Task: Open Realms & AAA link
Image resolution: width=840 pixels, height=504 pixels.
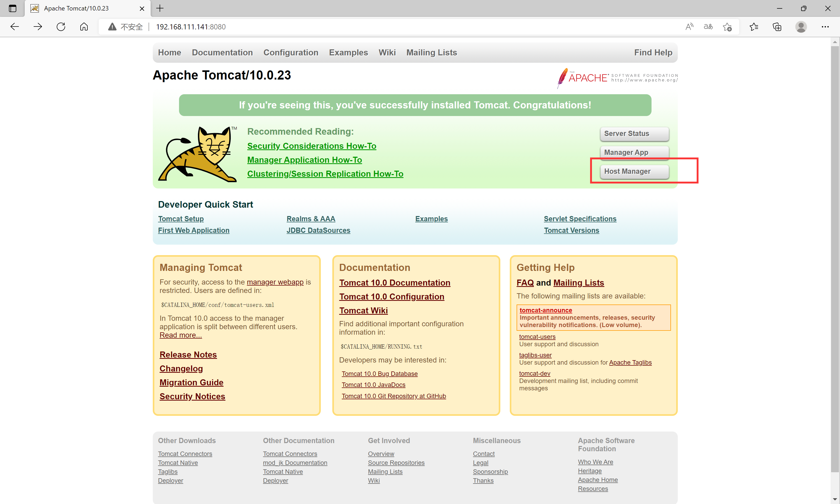Action: tap(311, 219)
